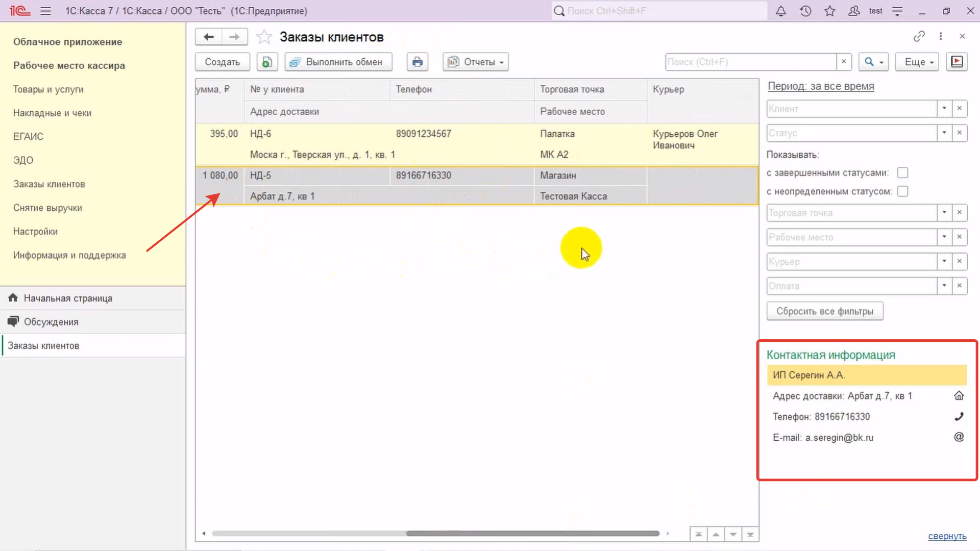Move up one row with up arrow
This screenshot has width=980, height=551.
click(x=716, y=534)
